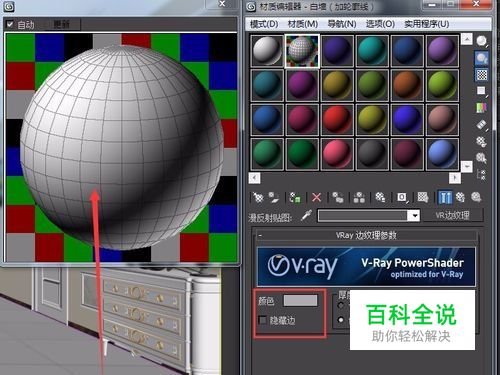Open the 漫反射贴图 name dropdown arrow
Screen dimensions: 500x375
click(414, 216)
